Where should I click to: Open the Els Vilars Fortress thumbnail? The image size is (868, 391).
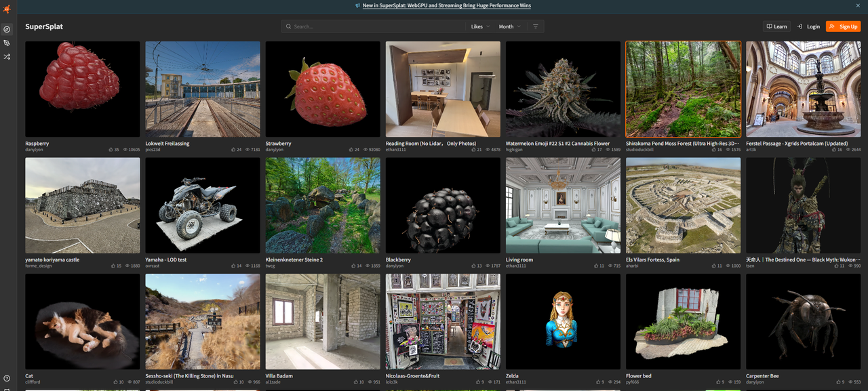click(683, 205)
